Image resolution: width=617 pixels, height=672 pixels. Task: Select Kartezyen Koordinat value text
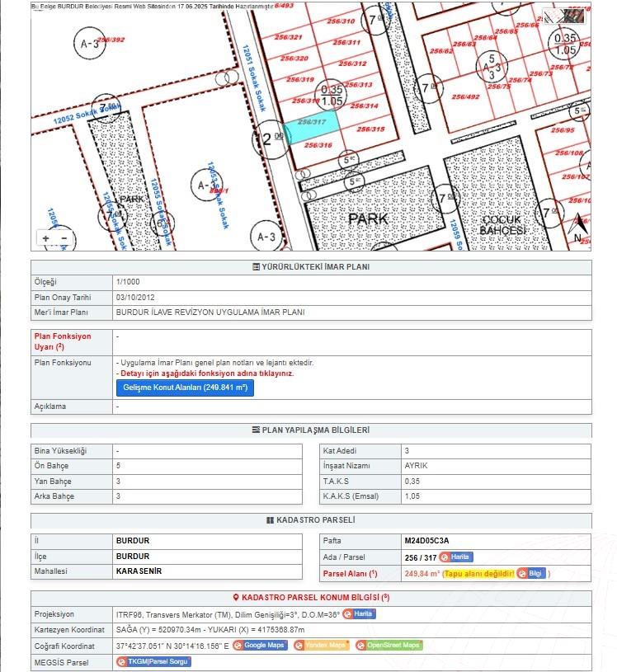(x=210, y=630)
